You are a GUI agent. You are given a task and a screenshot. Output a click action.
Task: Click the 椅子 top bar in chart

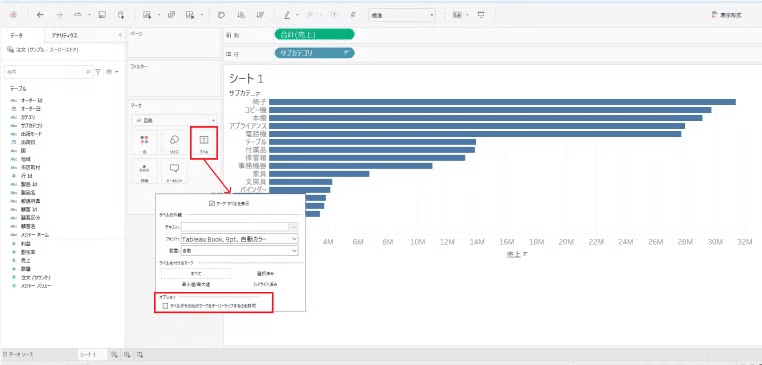point(502,102)
